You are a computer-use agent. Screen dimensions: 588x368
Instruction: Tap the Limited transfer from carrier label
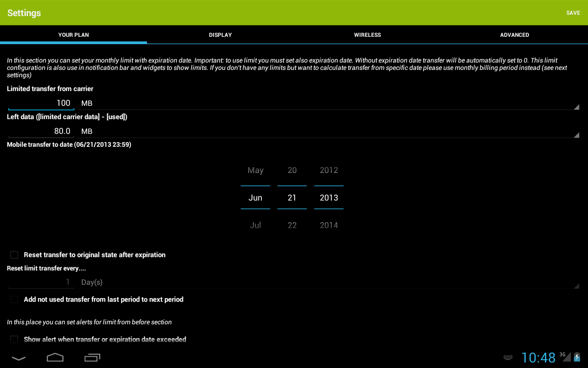click(50, 89)
